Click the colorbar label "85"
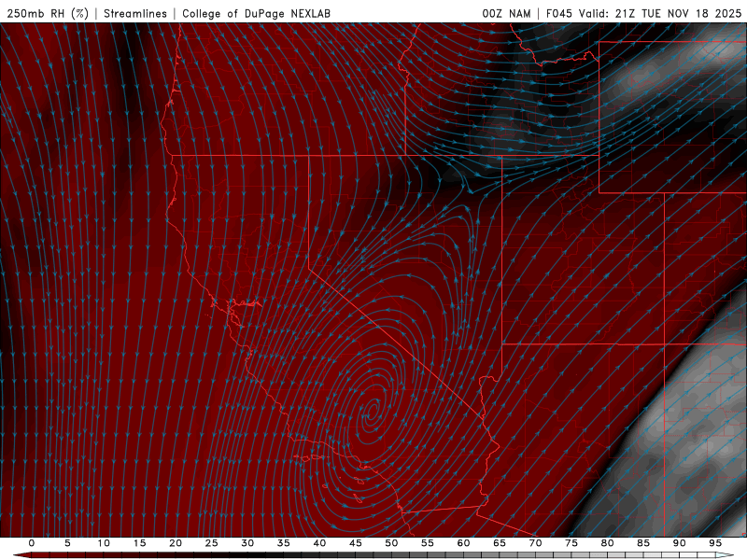Viewport: 747px width, 560px height. tap(643, 543)
